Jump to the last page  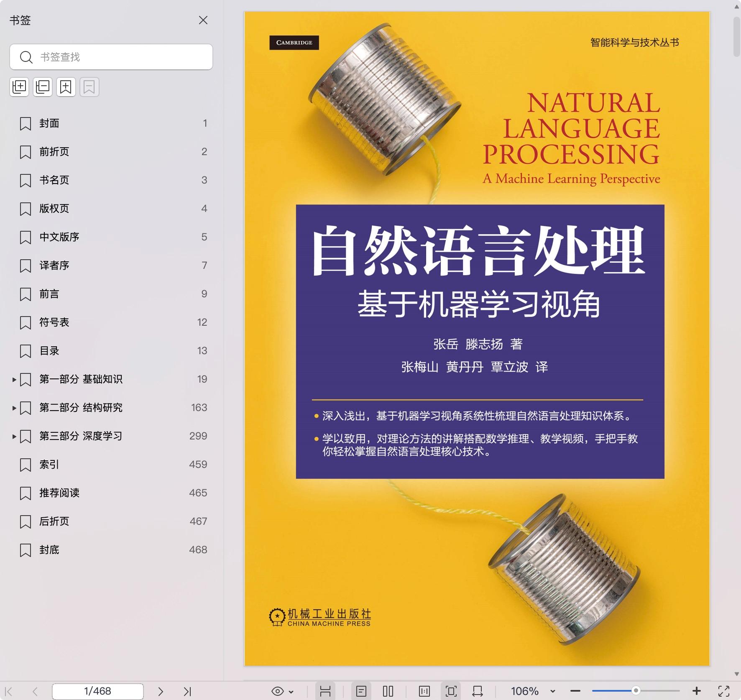pyautogui.click(x=187, y=691)
